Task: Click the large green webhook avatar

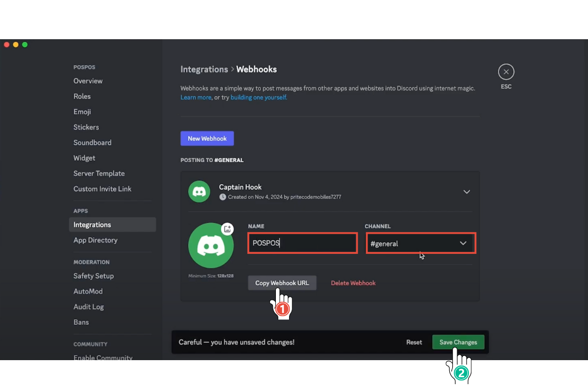Action: pyautogui.click(x=211, y=245)
